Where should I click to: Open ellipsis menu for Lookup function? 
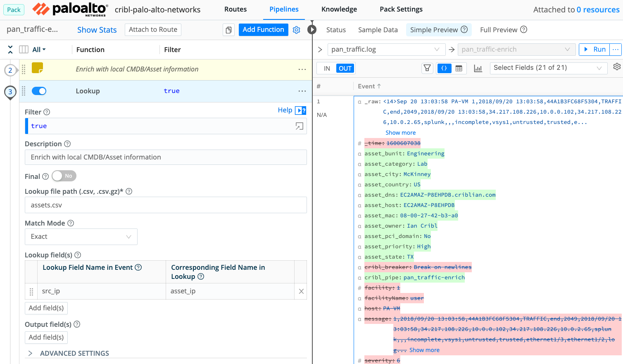click(302, 91)
